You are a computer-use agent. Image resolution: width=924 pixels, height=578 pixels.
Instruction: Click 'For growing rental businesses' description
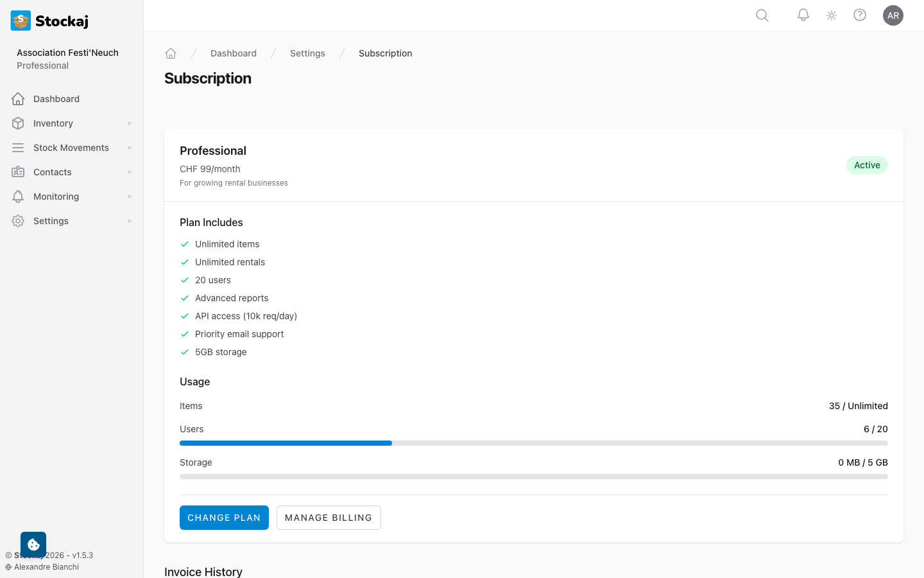point(234,183)
